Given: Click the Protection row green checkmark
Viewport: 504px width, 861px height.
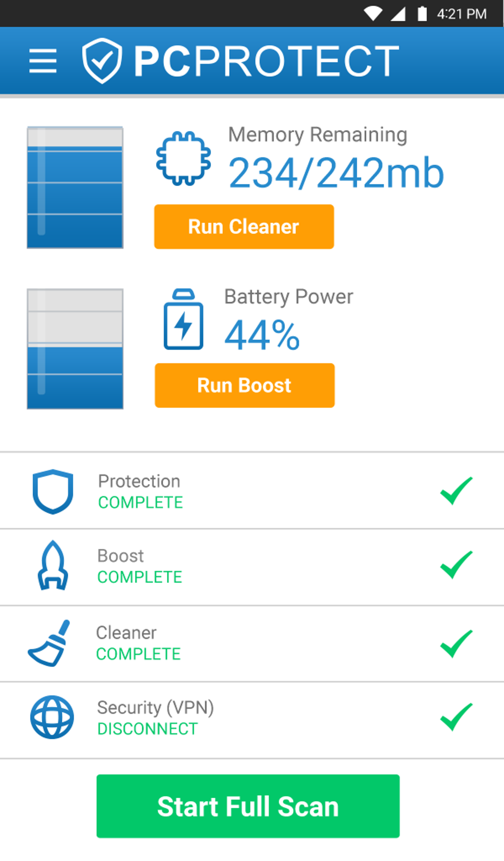Looking at the screenshot, I should point(456,491).
